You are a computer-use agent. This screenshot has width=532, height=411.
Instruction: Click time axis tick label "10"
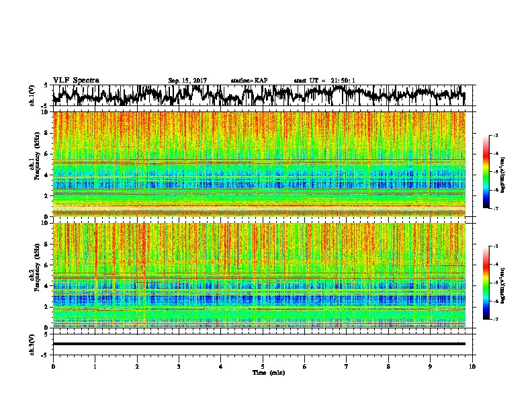pyautogui.click(x=472, y=367)
